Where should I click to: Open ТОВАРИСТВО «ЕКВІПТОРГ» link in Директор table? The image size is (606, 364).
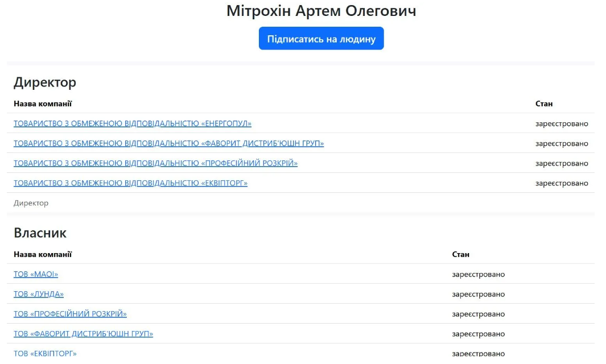[130, 183]
